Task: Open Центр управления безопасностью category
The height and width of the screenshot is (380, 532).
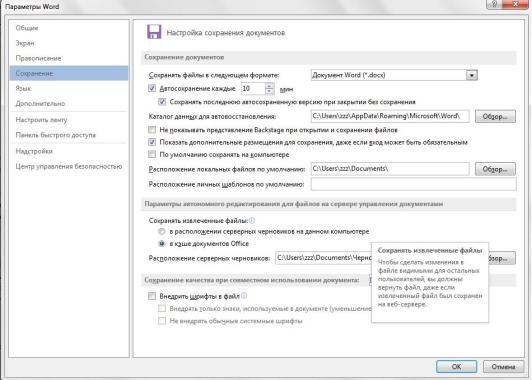Action: (x=69, y=166)
